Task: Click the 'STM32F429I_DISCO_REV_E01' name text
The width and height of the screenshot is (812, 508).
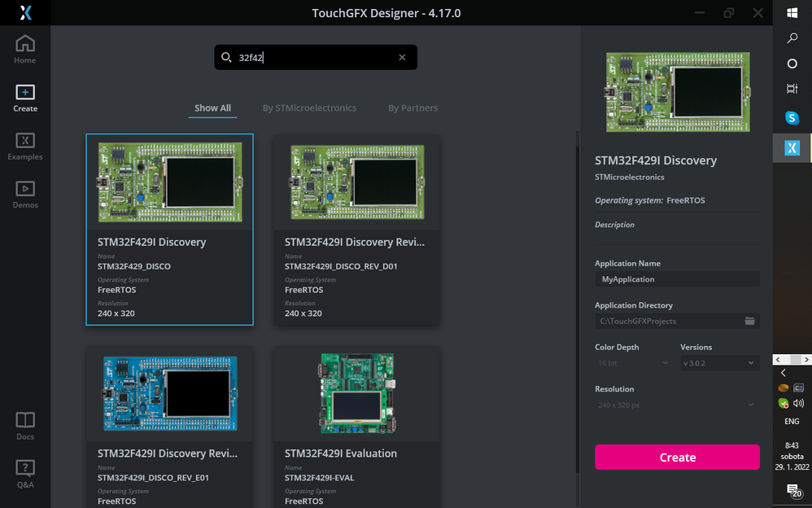Action: 153,478
